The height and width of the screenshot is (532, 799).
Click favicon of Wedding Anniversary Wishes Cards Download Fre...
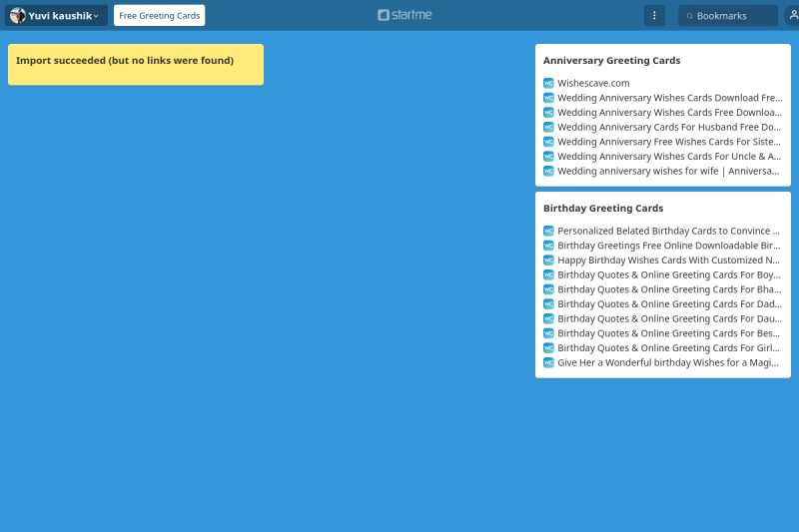pyautogui.click(x=548, y=98)
